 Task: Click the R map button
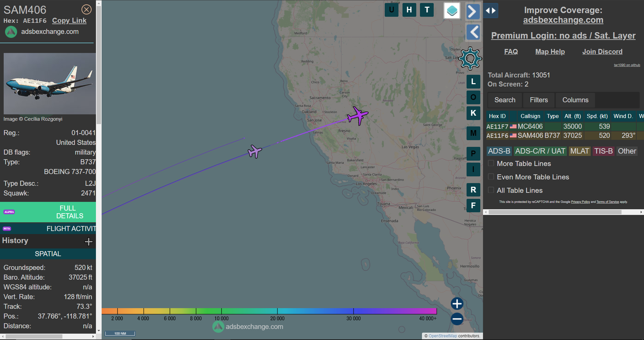tap(473, 190)
